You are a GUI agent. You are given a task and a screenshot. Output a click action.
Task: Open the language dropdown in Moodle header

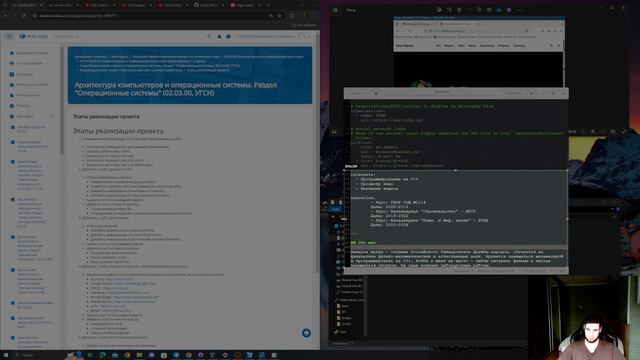pyautogui.click(x=66, y=36)
